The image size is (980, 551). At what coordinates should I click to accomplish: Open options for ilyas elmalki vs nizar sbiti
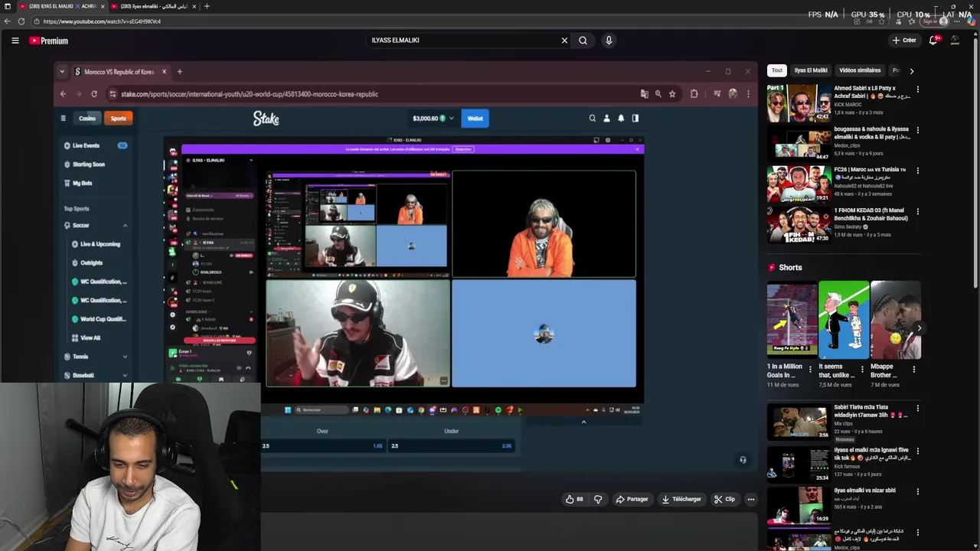click(x=917, y=491)
